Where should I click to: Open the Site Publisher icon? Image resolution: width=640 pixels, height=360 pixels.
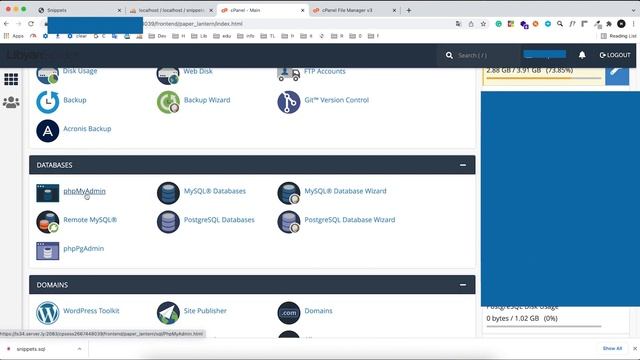click(168, 313)
